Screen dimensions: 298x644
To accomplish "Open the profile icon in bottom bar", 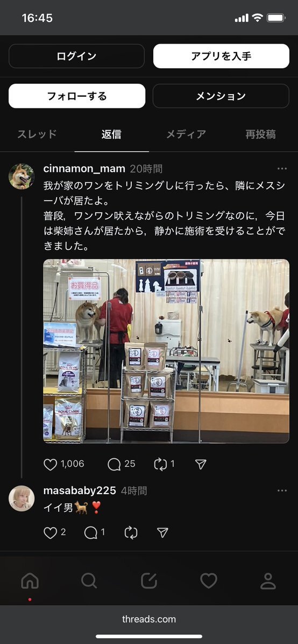I will pyautogui.click(x=268, y=581).
